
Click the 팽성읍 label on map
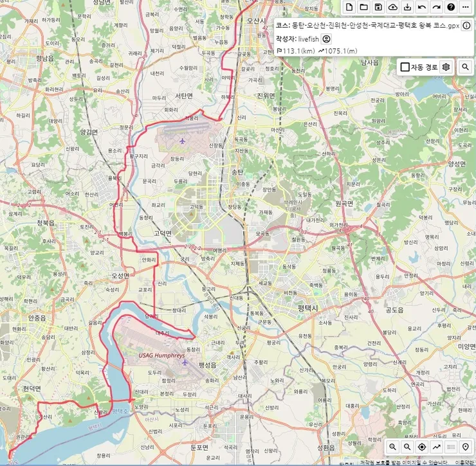point(208,365)
